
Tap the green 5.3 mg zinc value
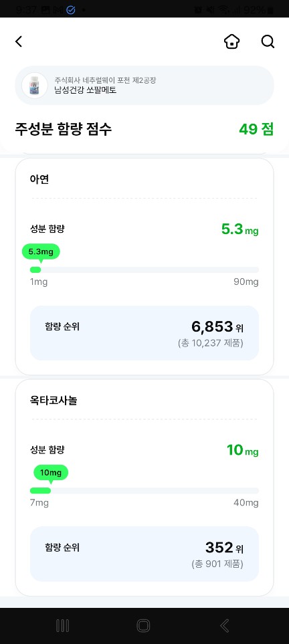pos(240,229)
